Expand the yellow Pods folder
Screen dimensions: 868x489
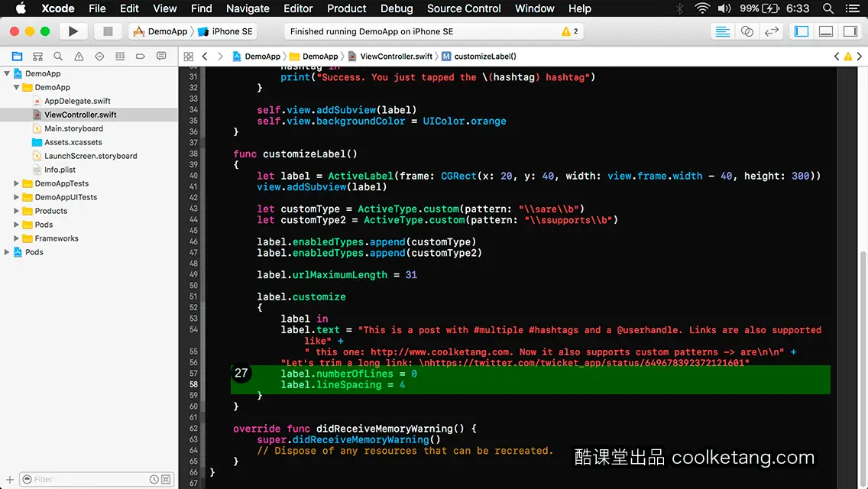(17, 225)
